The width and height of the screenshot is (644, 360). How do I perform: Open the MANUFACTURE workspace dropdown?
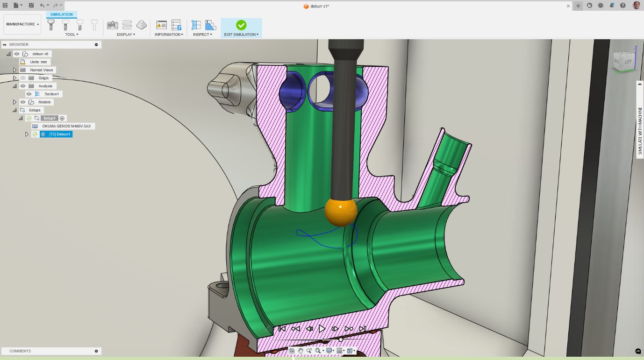[x=22, y=24]
